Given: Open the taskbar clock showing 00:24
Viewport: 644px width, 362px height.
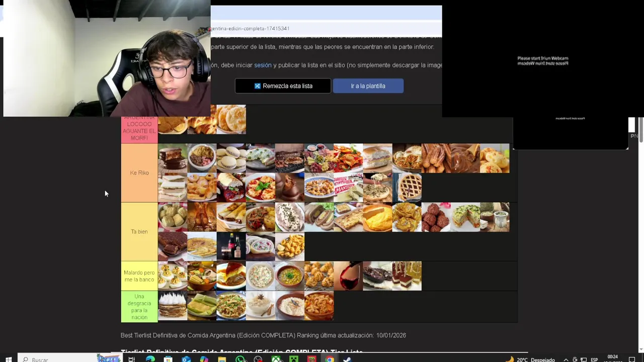Looking at the screenshot, I should (x=612, y=358).
